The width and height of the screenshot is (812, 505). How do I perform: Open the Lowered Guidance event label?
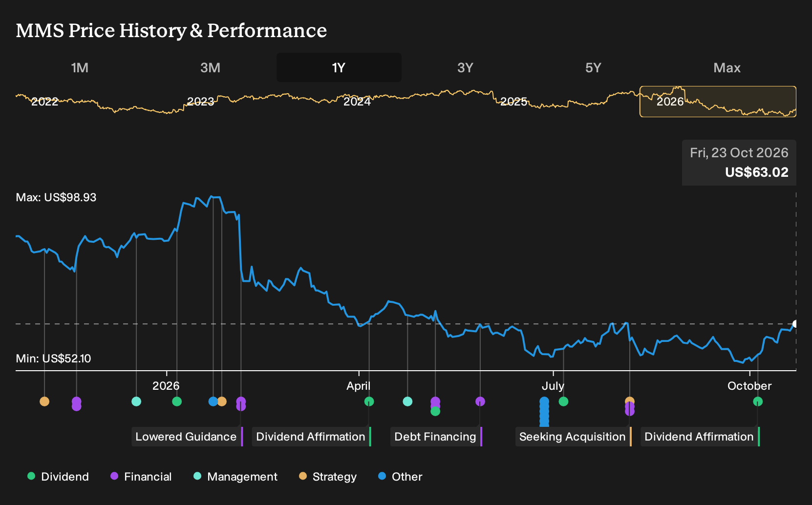pyautogui.click(x=187, y=437)
